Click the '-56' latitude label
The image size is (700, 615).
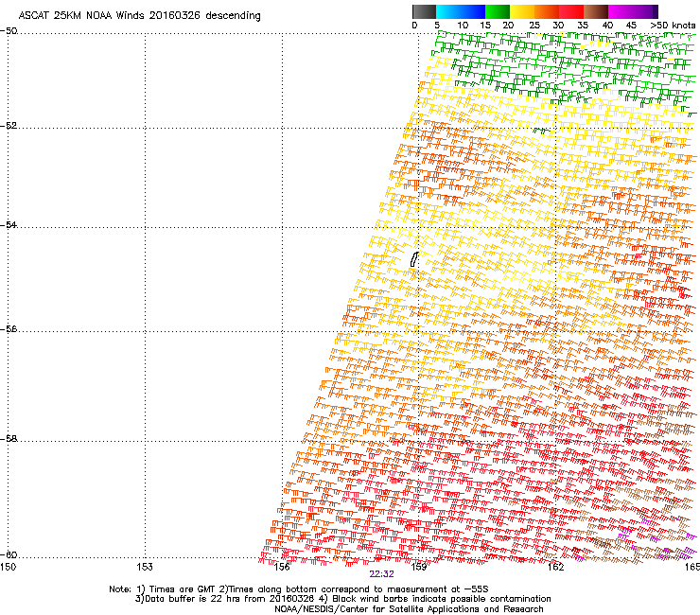[x=9, y=328]
